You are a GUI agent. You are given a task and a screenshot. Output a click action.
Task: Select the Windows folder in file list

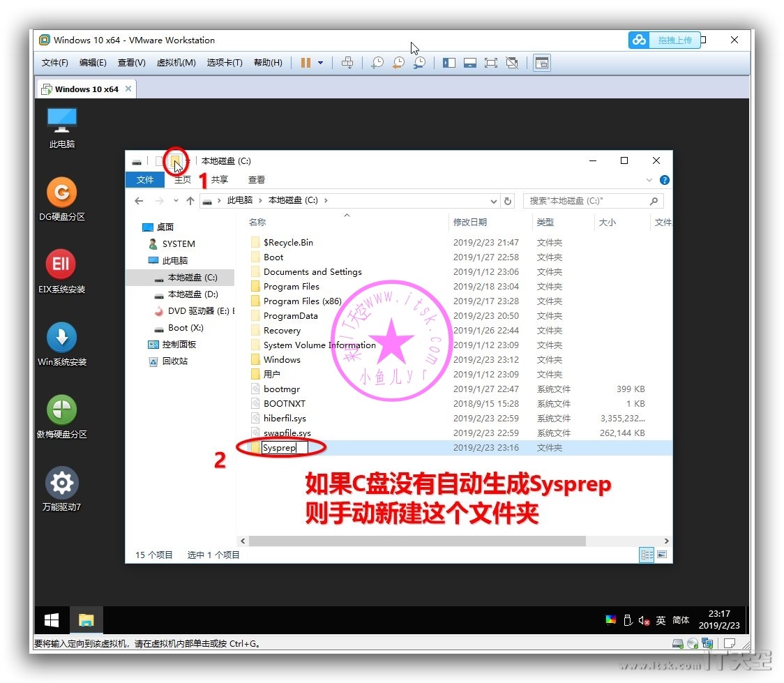coord(282,359)
